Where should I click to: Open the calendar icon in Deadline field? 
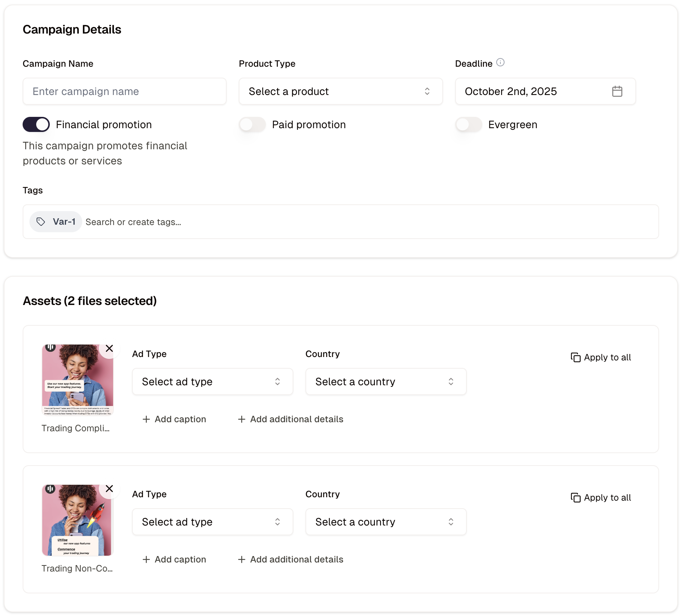click(x=617, y=91)
